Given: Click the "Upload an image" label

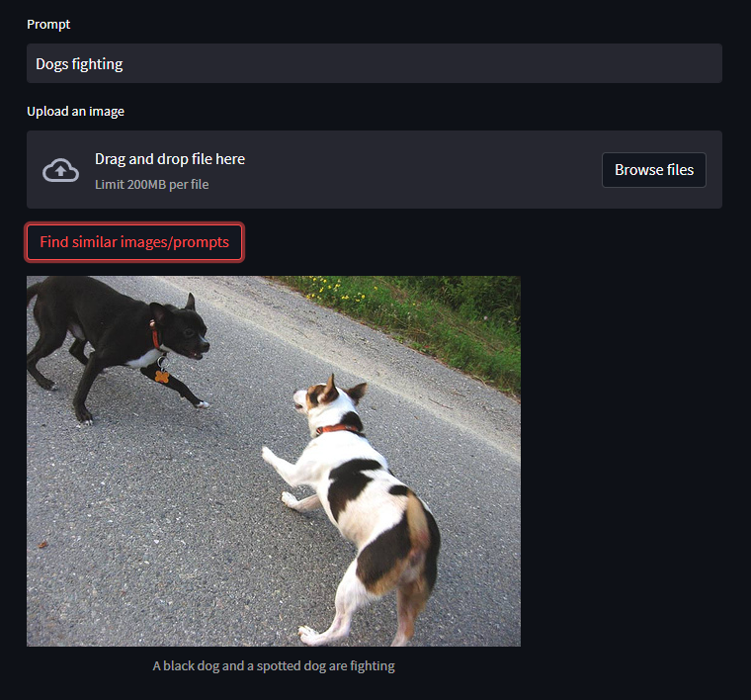Looking at the screenshot, I should click(75, 111).
